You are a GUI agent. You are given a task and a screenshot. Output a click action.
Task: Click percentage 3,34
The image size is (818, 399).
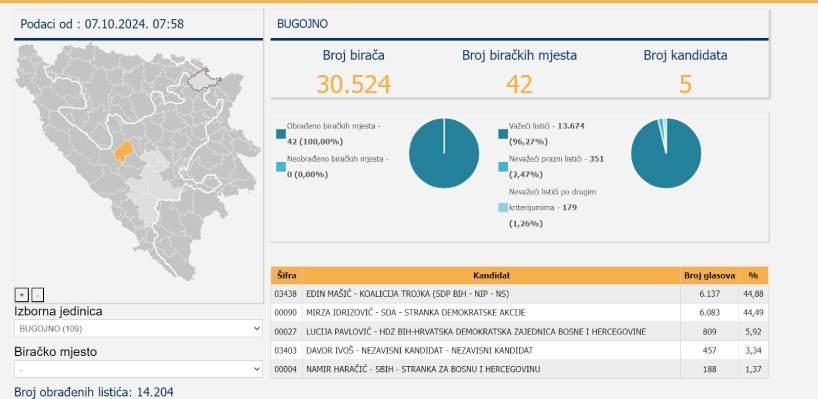click(753, 350)
